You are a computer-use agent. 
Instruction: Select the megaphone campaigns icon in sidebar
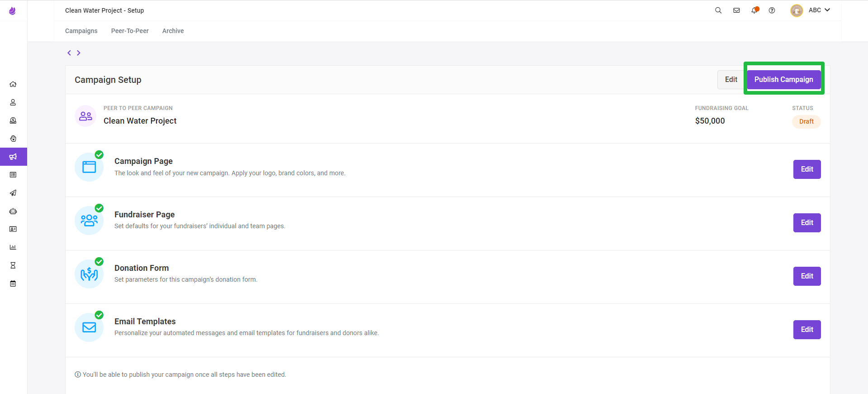13,157
